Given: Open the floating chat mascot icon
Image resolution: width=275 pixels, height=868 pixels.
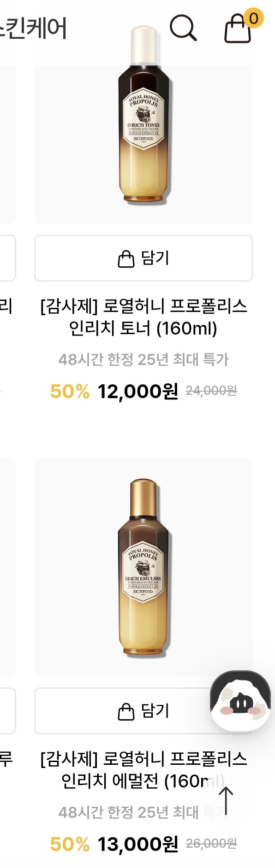Looking at the screenshot, I should tap(240, 701).
